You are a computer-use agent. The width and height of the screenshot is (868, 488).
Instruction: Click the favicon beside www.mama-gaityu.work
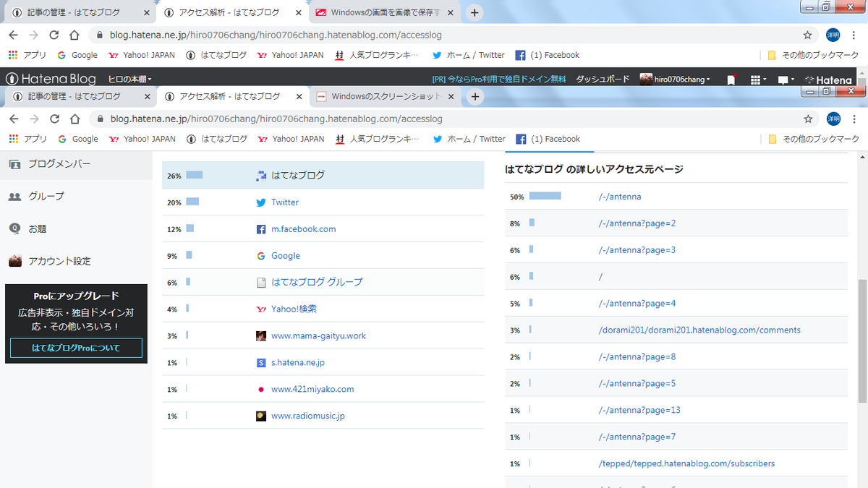click(x=261, y=336)
